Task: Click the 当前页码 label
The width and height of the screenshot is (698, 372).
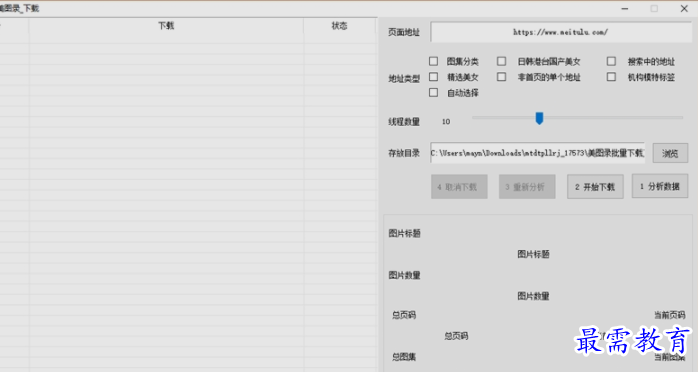Action: [x=670, y=315]
